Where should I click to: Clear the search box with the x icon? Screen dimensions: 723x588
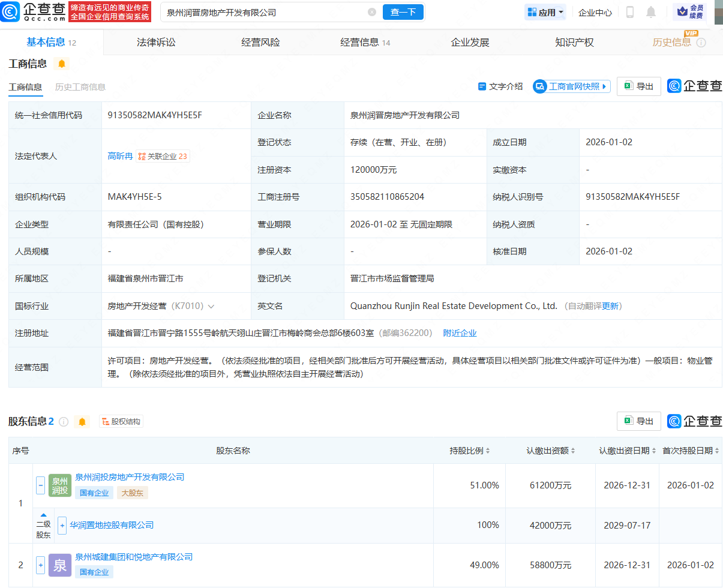(x=373, y=11)
